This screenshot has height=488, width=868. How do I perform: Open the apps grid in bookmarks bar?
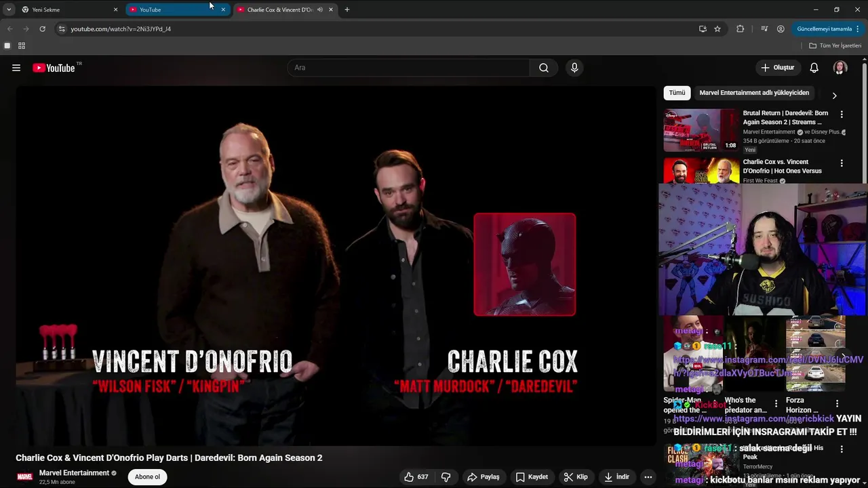pyautogui.click(x=22, y=45)
